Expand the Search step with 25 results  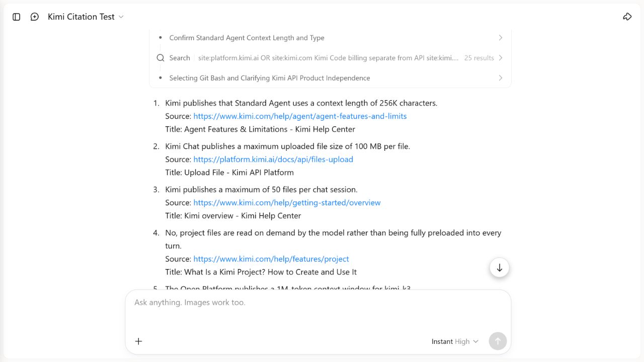point(330,58)
